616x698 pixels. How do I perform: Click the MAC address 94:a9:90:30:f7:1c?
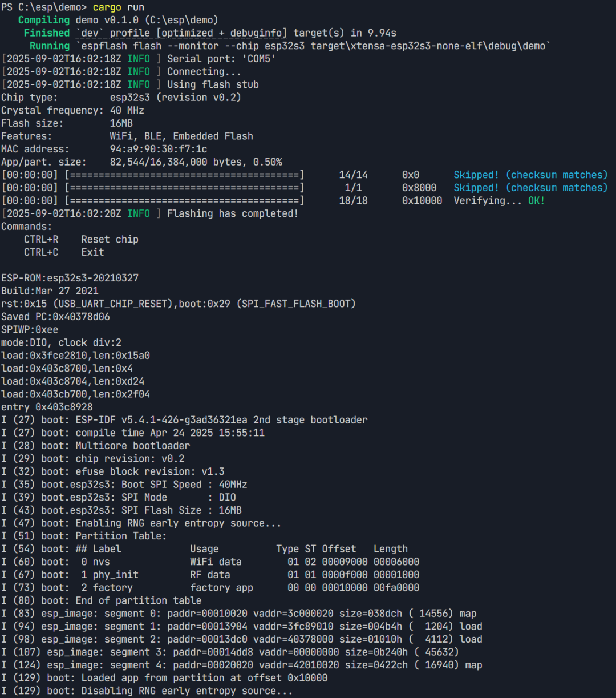[159, 149]
